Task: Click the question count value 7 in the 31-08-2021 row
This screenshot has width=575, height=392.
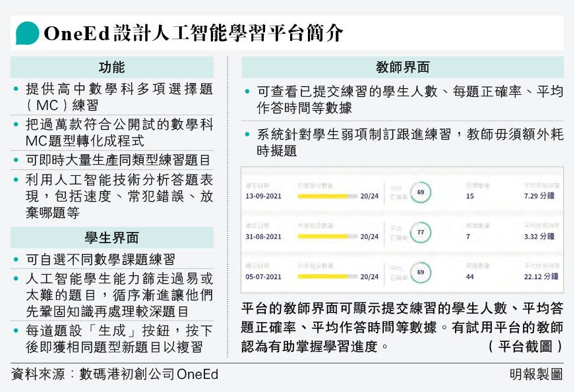Action: click(x=468, y=237)
